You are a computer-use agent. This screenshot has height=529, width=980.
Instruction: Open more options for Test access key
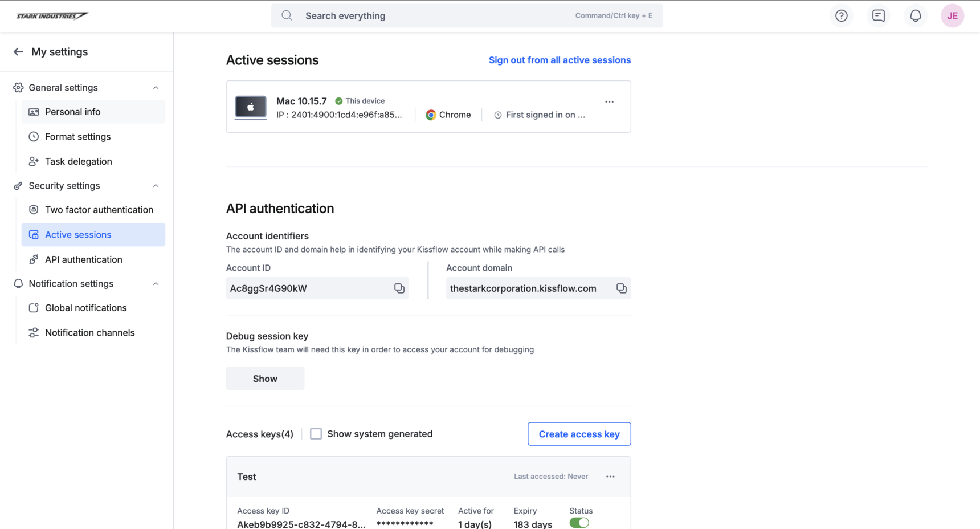(x=610, y=477)
